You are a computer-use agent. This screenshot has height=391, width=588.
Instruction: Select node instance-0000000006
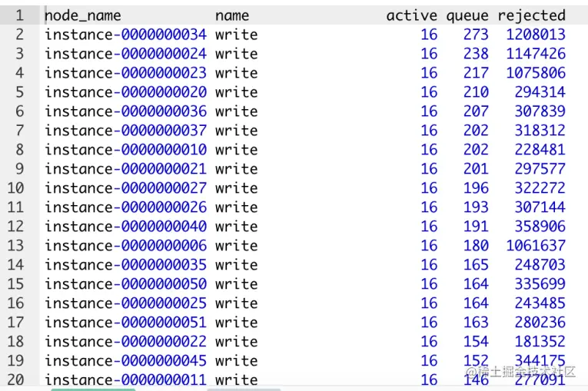pos(125,246)
